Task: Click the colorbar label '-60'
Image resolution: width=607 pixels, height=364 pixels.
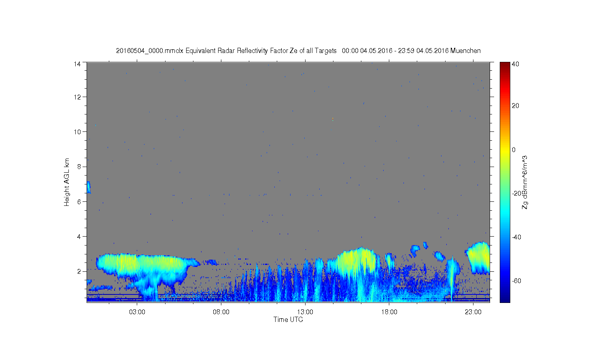Action: (x=516, y=281)
